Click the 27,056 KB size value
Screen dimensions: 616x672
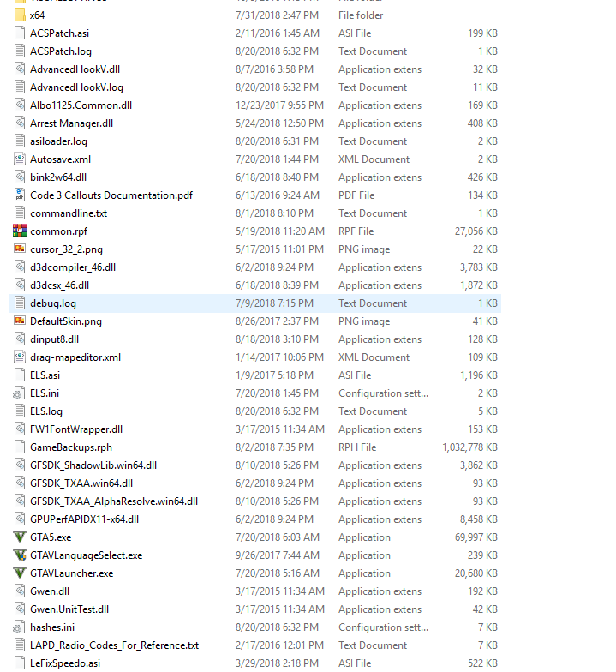476,231
